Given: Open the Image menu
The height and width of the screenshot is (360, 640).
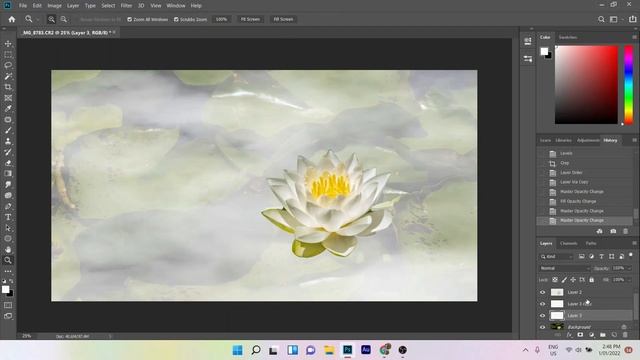Looking at the screenshot, I should pos(54,6).
